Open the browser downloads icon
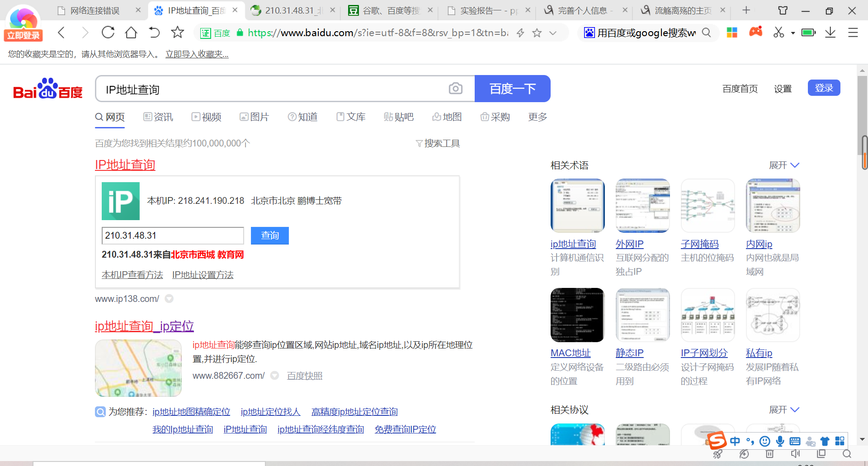Viewport: 868px width, 466px height. click(830, 33)
